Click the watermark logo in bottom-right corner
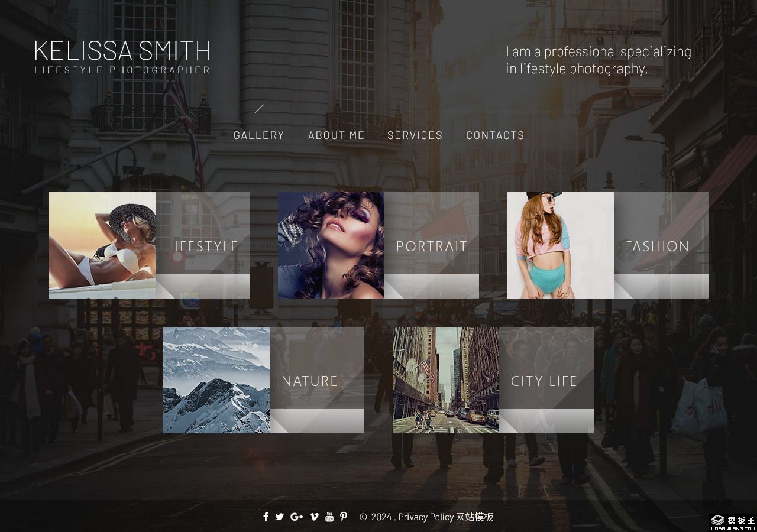The width and height of the screenshot is (757, 532). (733, 521)
